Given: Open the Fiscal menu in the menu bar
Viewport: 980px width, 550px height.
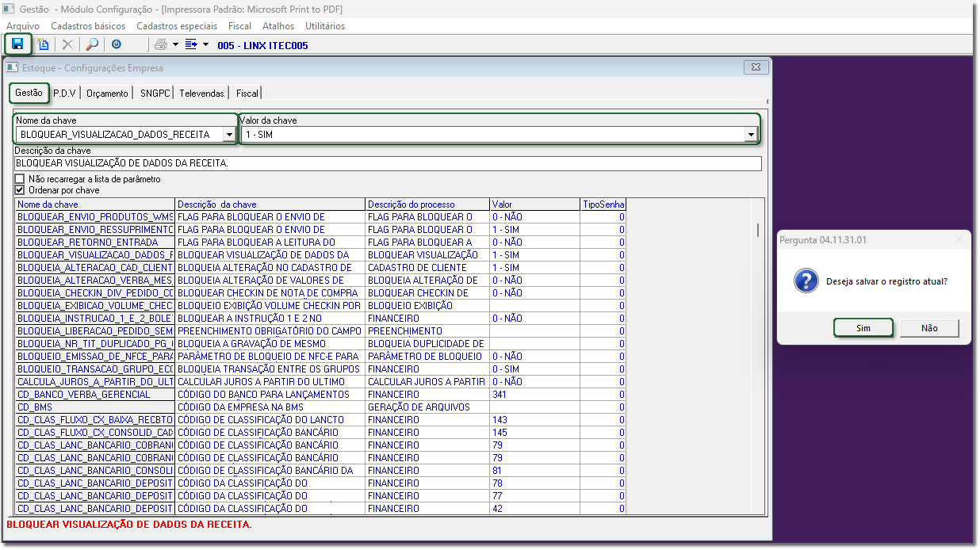Looking at the screenshot, I should tap(239, 26).
